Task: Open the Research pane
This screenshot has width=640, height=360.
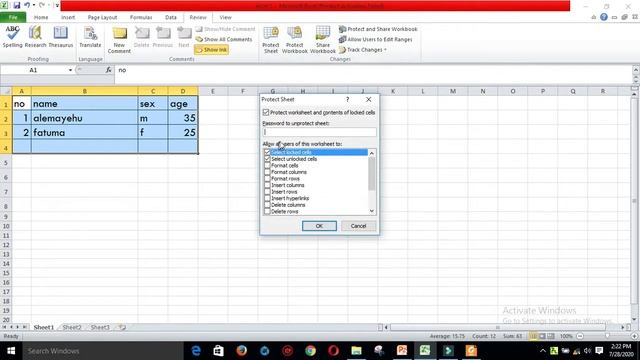Action: (35, 37)
